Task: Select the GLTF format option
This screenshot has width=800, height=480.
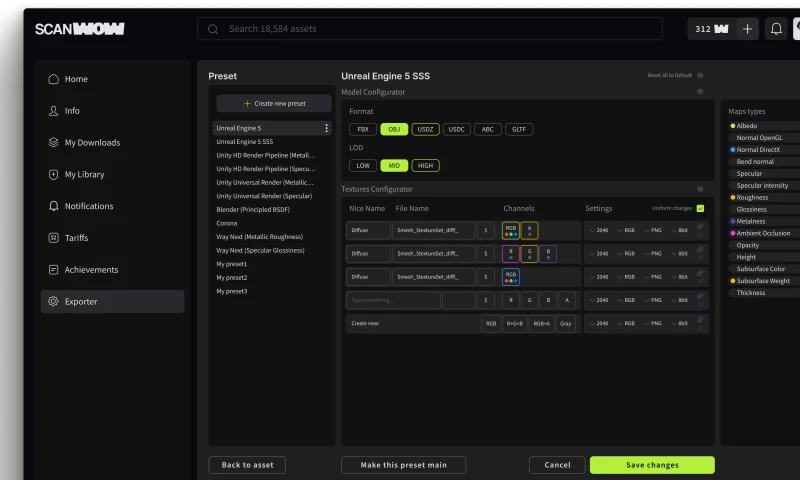Action: (519, 130)
